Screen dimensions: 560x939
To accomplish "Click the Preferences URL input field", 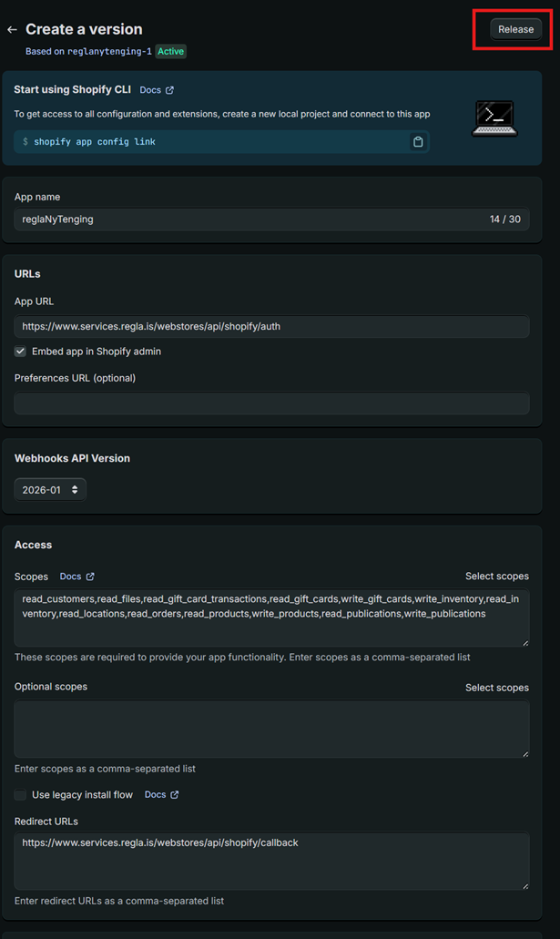I will point(271,403).
